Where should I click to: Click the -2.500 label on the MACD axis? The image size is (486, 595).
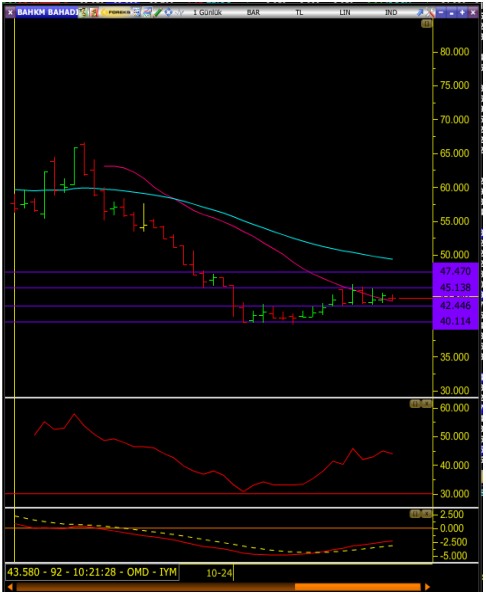tap(453, 542)
